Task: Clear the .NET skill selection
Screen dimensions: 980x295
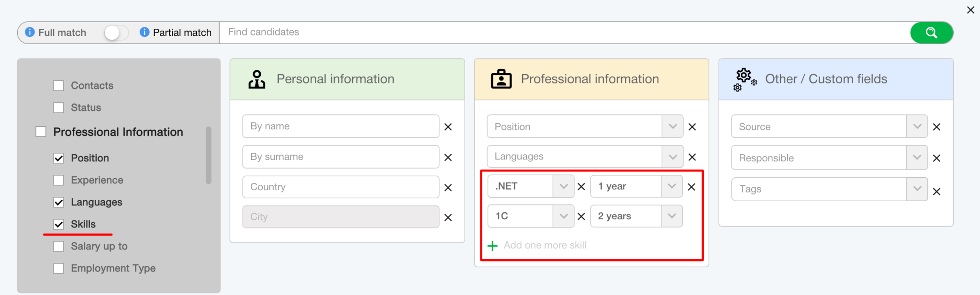Action: coord(581,187)
